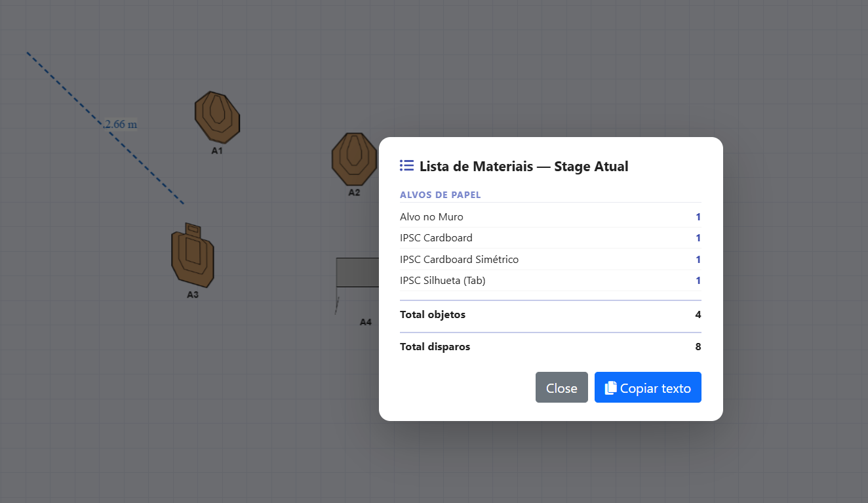
Task: Click the IPSC Silhueta (Tab) row
Action: click(550, 281)
